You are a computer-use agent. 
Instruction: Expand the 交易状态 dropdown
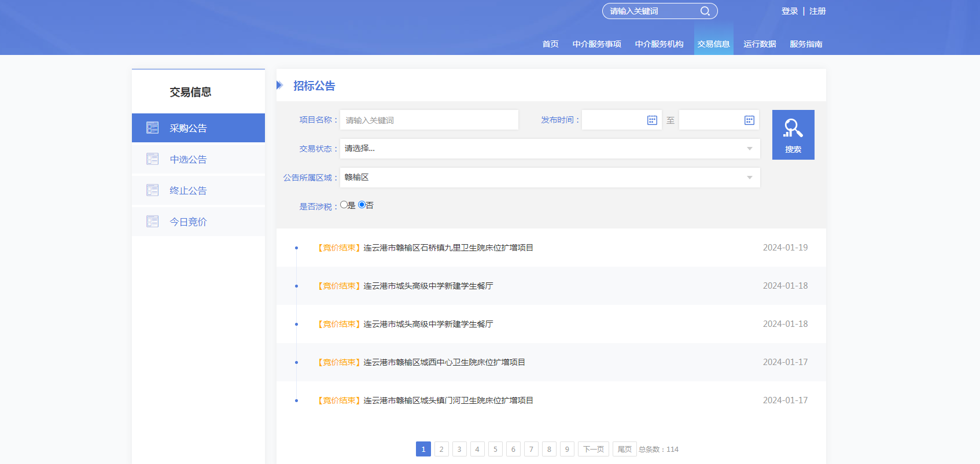pyautogui.click(x=550, y=149)
